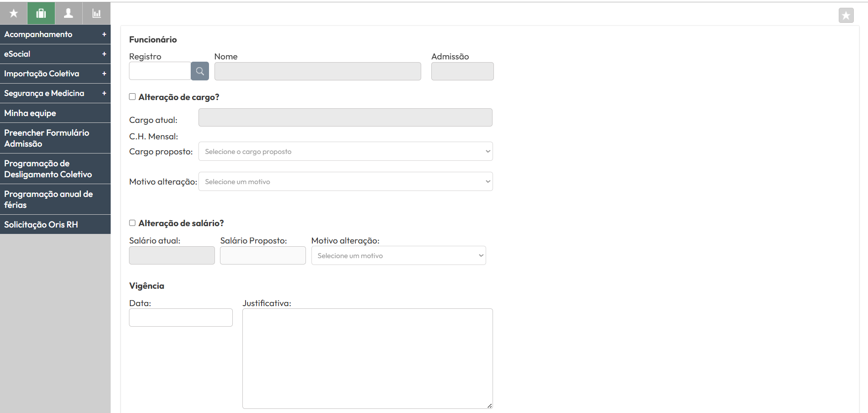868x413 pixels.
Task: Focus the Salário Proposto input
Action: (x=263, y=255)
